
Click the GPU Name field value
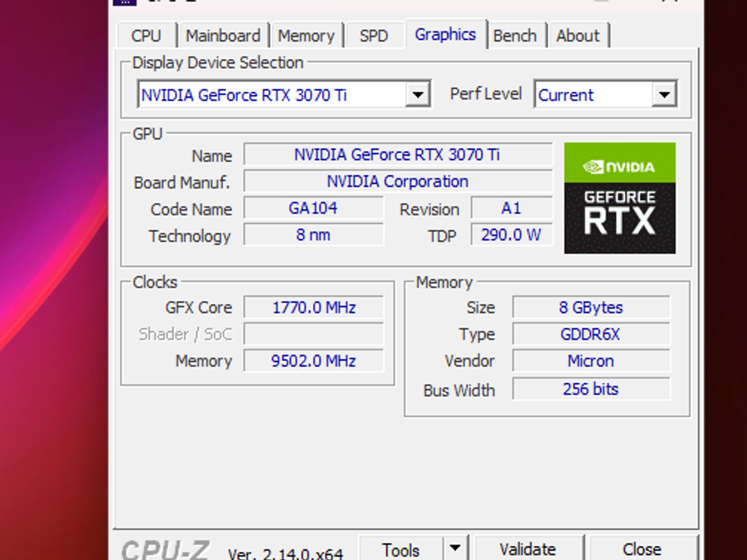tap(398, 155)
